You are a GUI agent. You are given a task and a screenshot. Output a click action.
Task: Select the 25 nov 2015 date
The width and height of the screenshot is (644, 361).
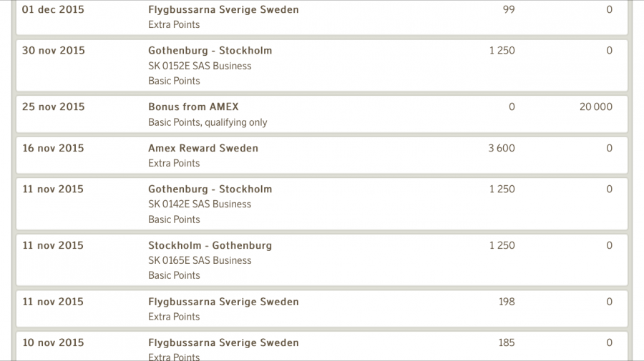coord(53,107)
